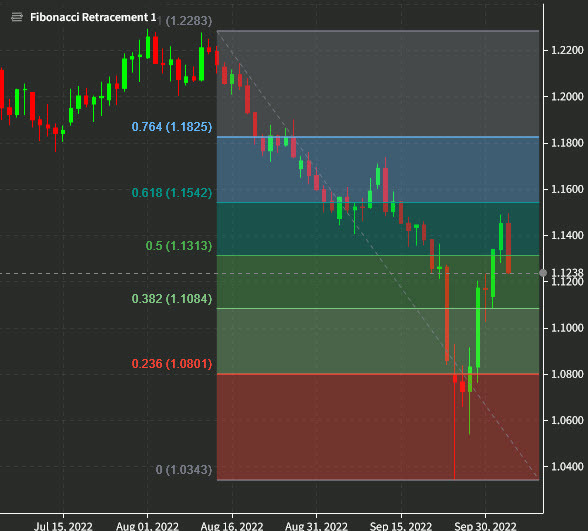Screen dimensions: 588x531
Task: Click the Sep 30, 2022 date label
Action: click(485, 526)
